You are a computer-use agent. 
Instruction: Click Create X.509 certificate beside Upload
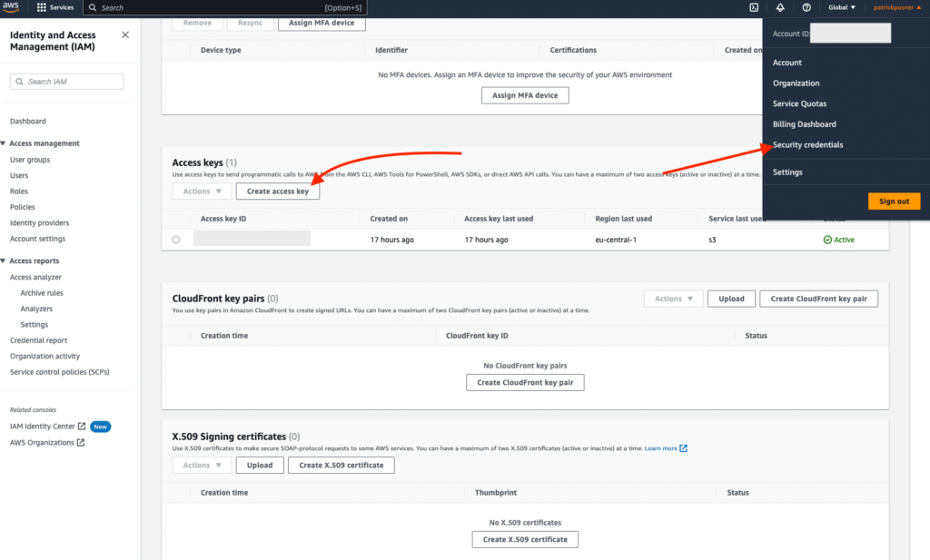click(341, 466)
